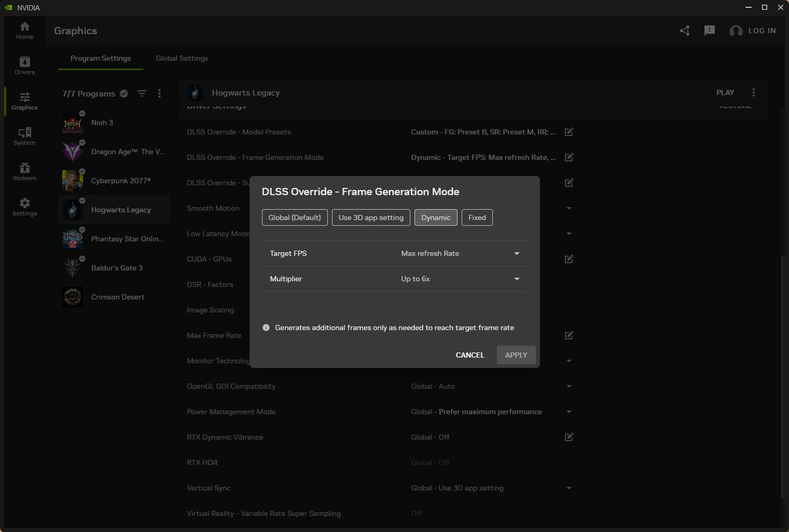
Task: Choose Use 3D app setting option
Action: 371,217
